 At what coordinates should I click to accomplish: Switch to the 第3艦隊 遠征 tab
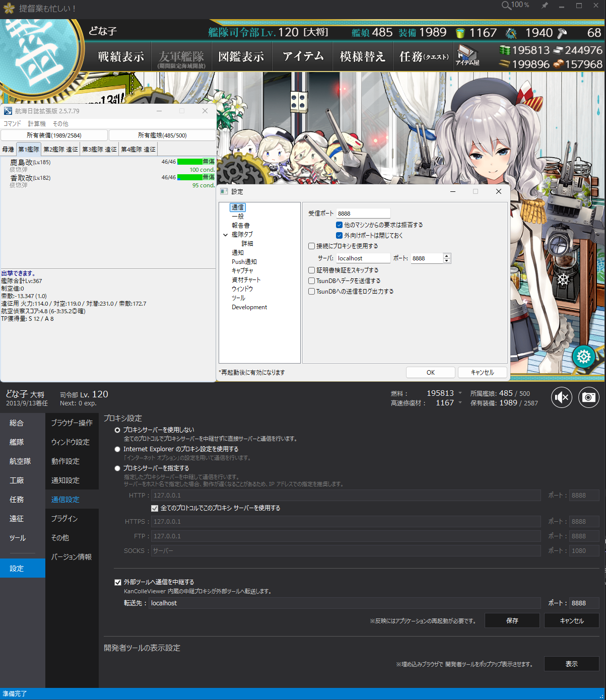(99, 149)
